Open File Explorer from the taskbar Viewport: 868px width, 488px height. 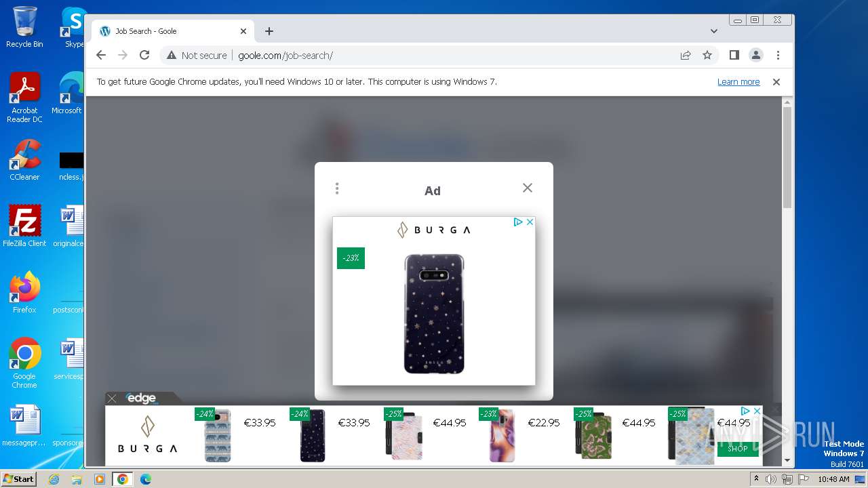(x=77, y=479)
